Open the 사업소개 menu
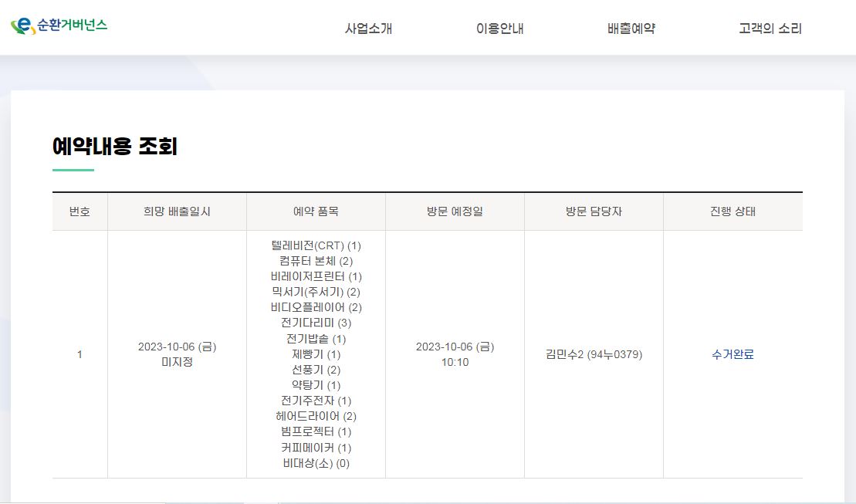Screen dimensions: 856x504 (x=368, y=29)
